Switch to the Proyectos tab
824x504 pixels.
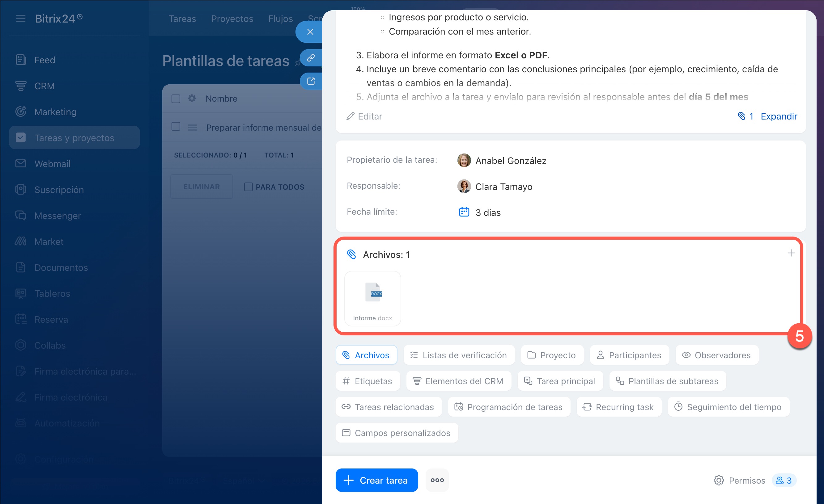pos(232,19)
